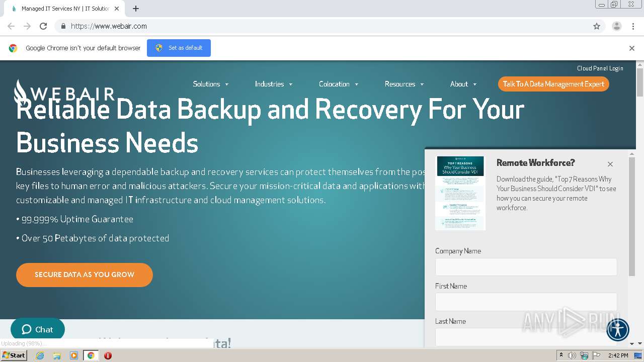644x362 pixels.
Task: Click Set as default button
Action: click(179, 48)
